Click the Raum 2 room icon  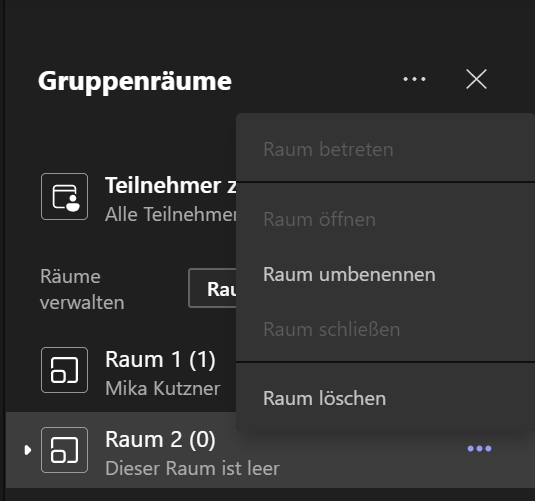point(64,450)
